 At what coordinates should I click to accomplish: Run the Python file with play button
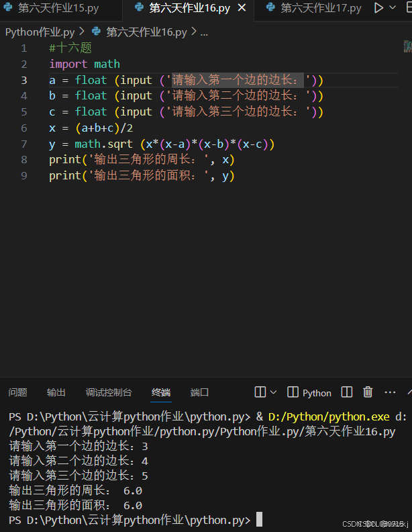(378, 8)
